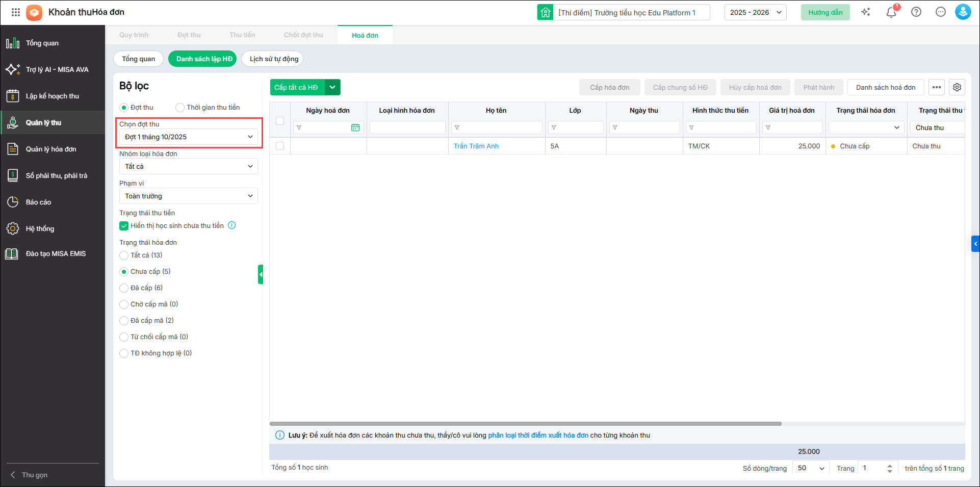Open the calendar picker in Ngày hoá đơn filter
The height and width of the screenshot is (487, 980).
(x=355, y=127)
